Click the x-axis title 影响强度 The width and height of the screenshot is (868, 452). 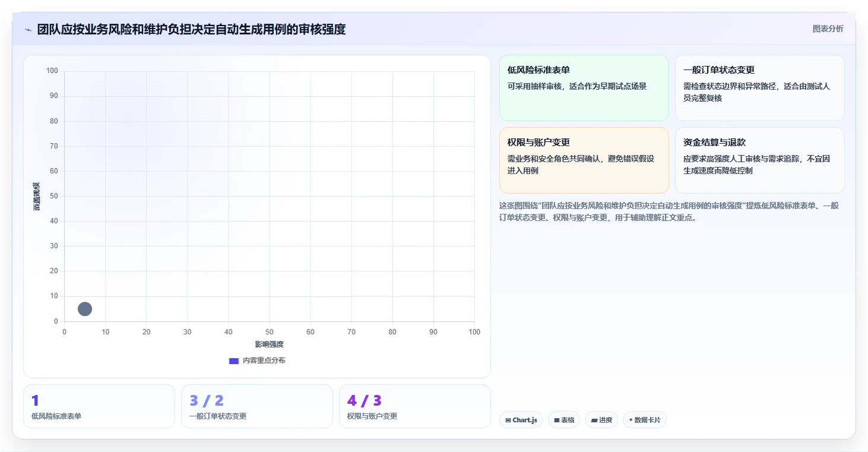[x=270, y=344]
